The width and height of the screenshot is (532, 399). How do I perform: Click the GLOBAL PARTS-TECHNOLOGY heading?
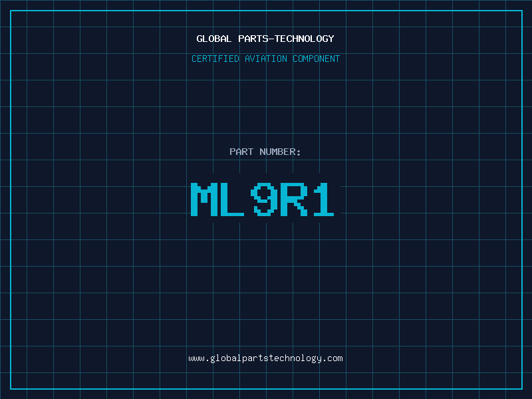(x=265, y=39)
